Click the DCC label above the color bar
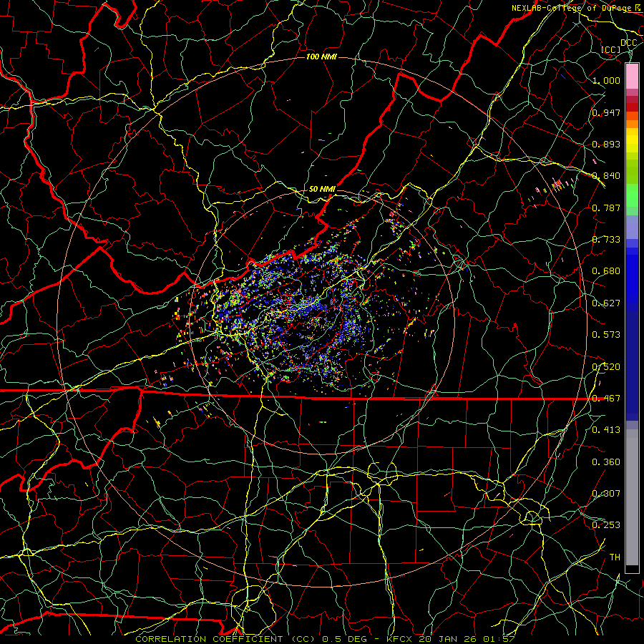Viewport: 644px width, 644px height. [x=629, y=43]
